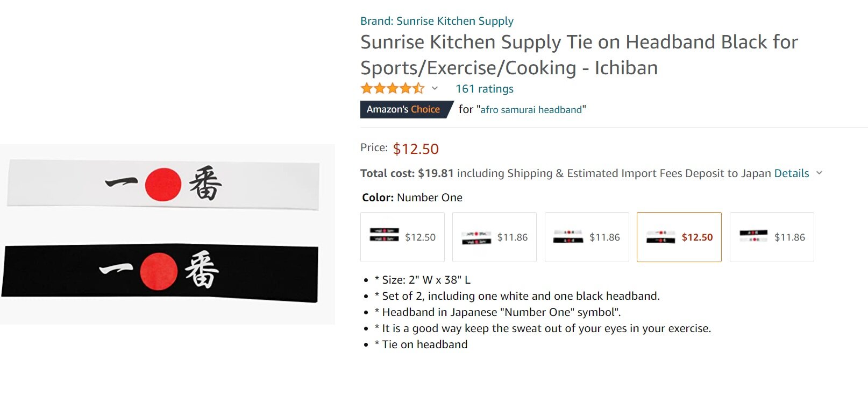
Task: Click the red circle on the white headband
Action: tap(163, 185)
